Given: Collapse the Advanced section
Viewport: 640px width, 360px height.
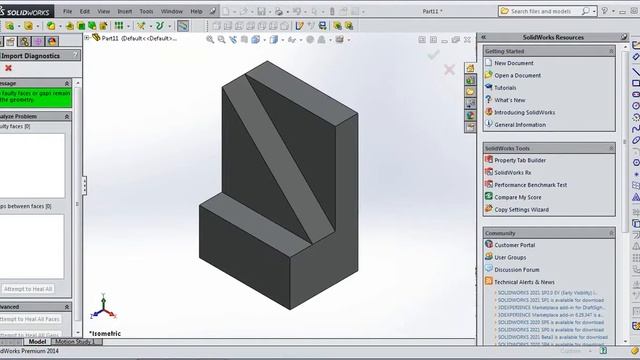Looking at the screenshot, I should pos(67,307).
